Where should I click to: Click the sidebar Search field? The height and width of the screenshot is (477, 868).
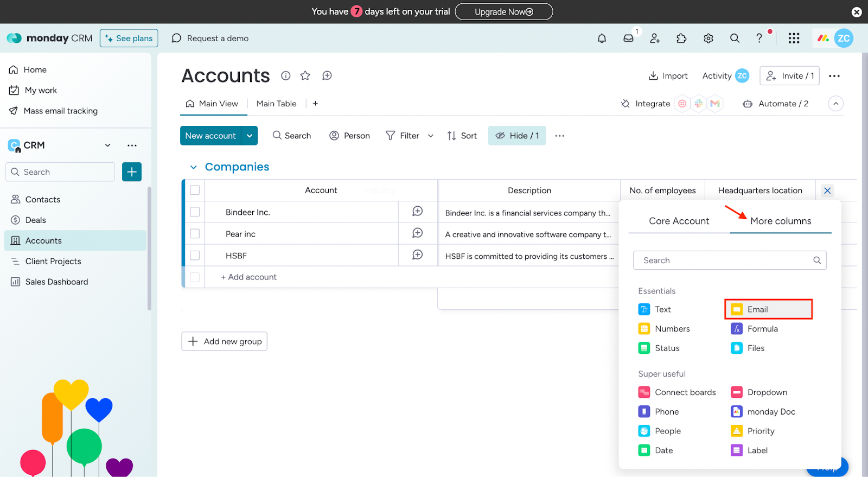(x=60, y=172)
